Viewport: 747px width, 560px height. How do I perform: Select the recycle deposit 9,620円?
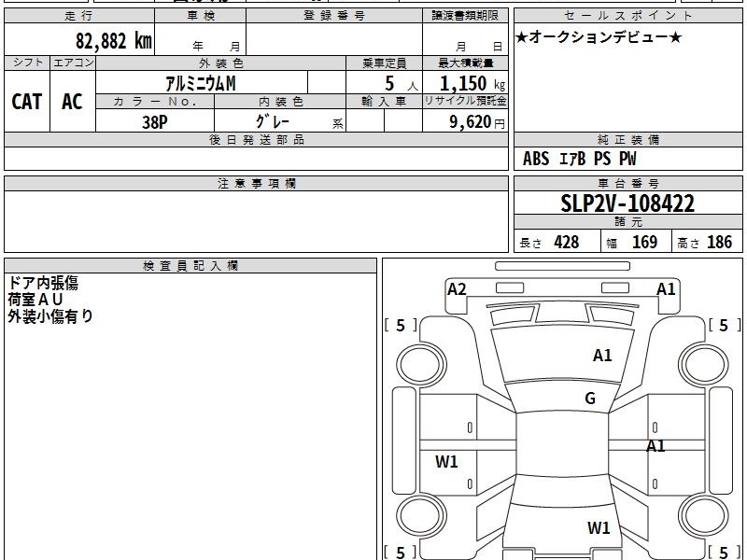click(477, 122)
